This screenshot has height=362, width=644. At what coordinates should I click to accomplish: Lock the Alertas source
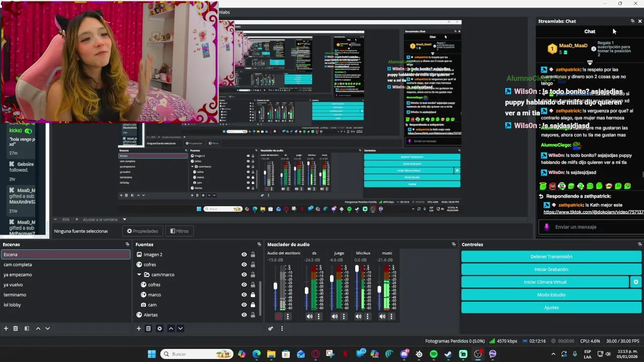[253, 315]
